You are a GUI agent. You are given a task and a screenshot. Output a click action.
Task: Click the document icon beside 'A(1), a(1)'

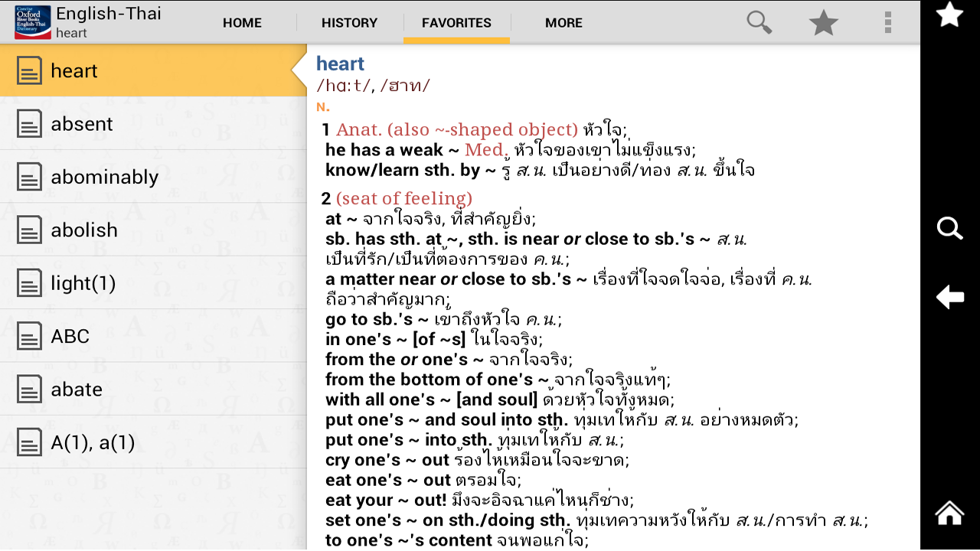30,442
